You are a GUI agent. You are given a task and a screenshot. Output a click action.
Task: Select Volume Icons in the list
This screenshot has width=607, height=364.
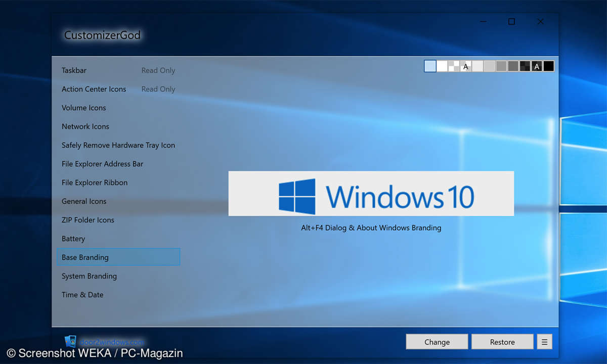[118, 108]
